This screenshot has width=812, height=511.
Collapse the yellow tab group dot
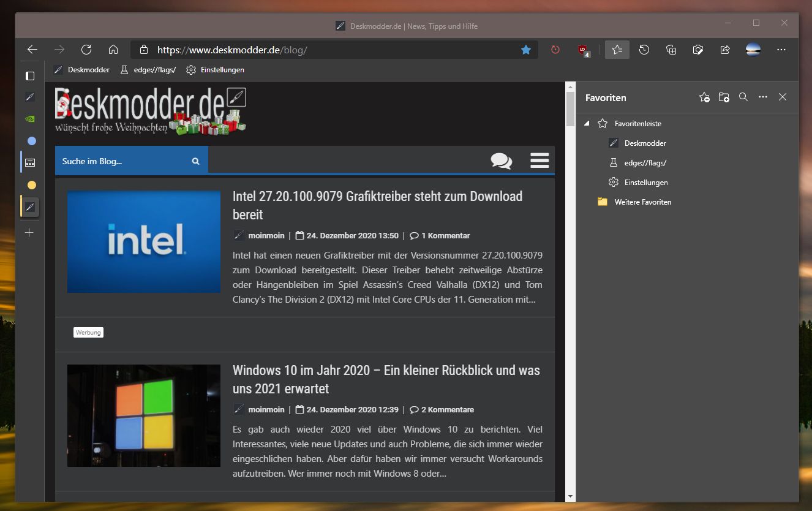(32, 185)
